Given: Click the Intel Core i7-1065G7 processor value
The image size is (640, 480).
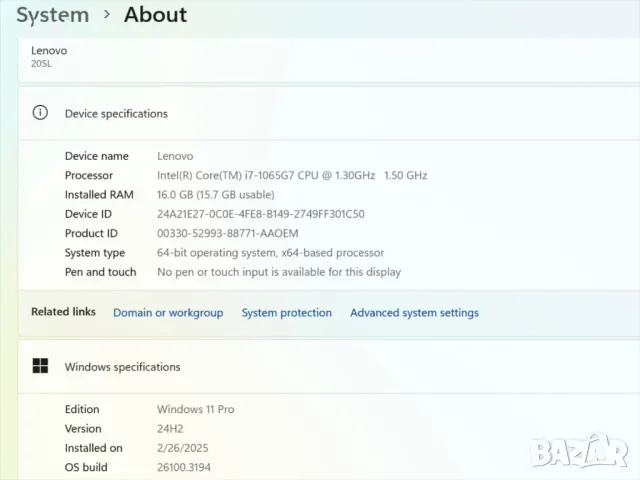Looking at the screenshot, I should tap(291, 175).
